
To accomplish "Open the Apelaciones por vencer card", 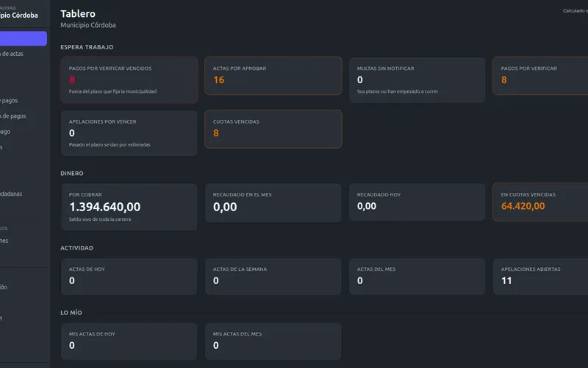I will tap(129, 133).
